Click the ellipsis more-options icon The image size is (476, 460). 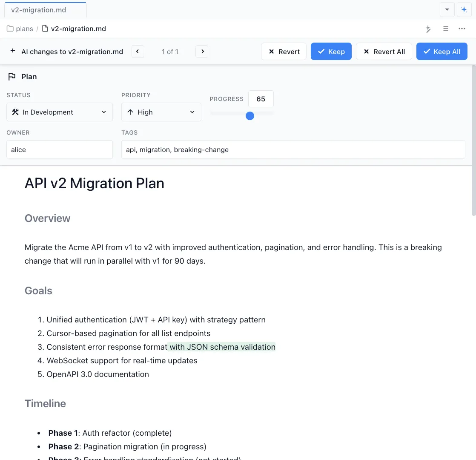pos(462,29)
